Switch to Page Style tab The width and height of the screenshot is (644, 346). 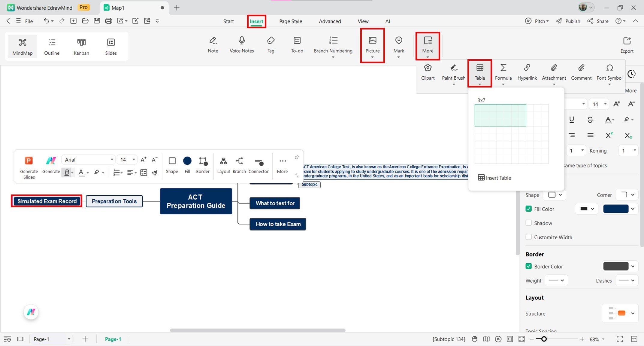tap(290, 21)
